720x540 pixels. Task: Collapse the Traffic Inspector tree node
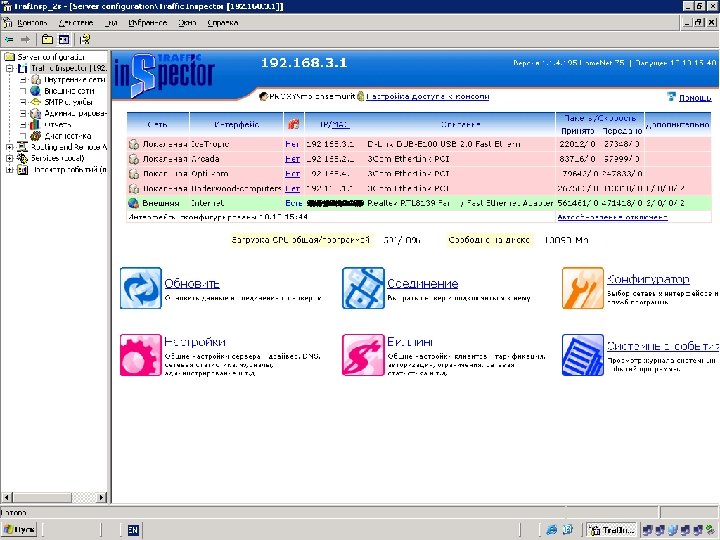9,68
